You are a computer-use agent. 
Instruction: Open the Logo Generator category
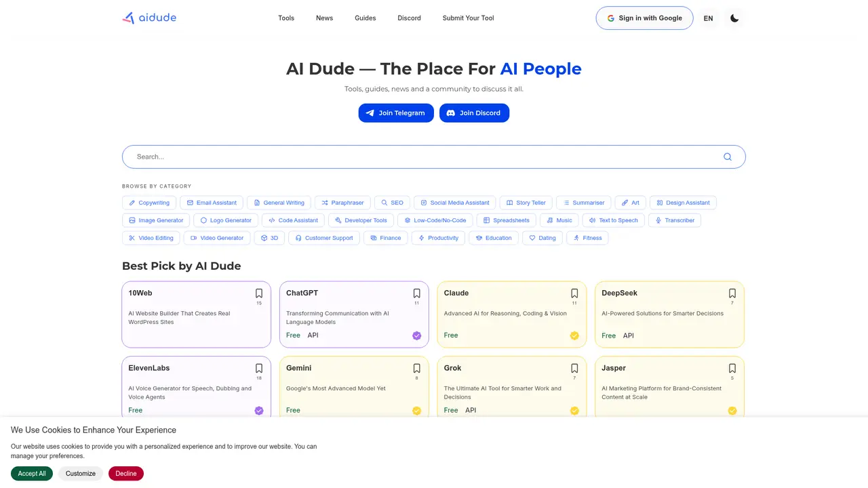click(x=226, y=220)
